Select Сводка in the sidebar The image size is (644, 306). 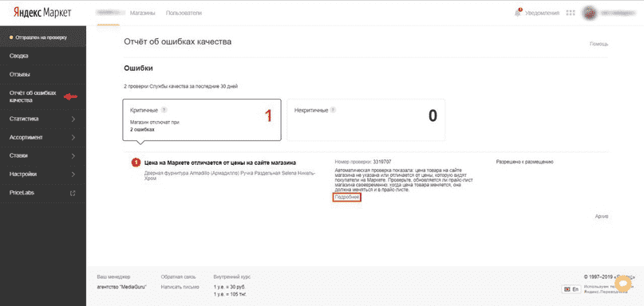pos(43,56)
